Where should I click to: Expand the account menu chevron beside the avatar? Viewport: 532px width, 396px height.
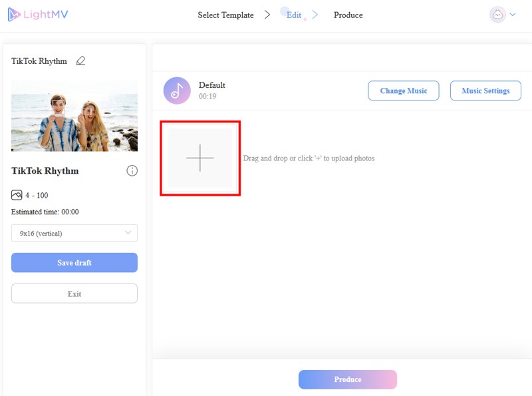point(513,14)
